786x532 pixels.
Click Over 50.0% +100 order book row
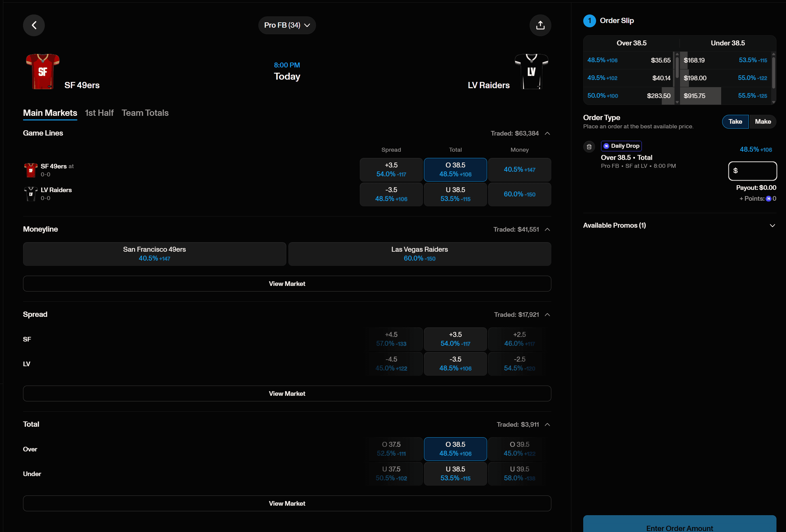click(629, 96)
